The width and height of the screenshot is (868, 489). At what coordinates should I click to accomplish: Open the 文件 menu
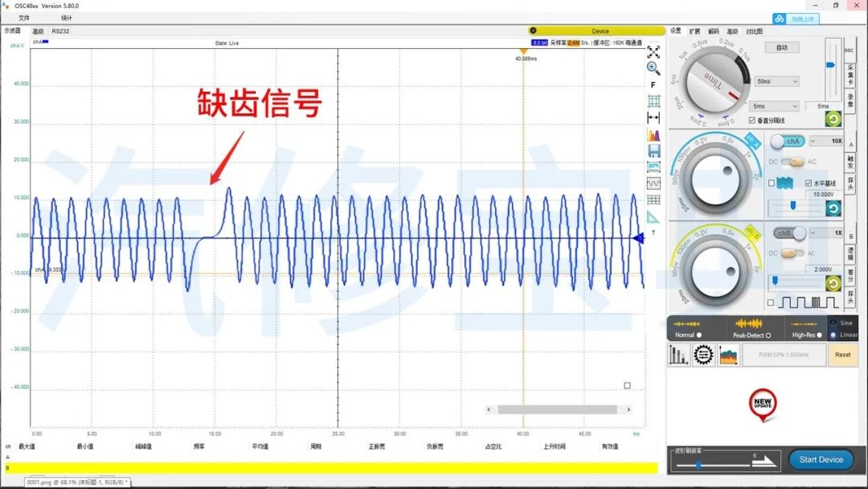(x=24, y=18)
